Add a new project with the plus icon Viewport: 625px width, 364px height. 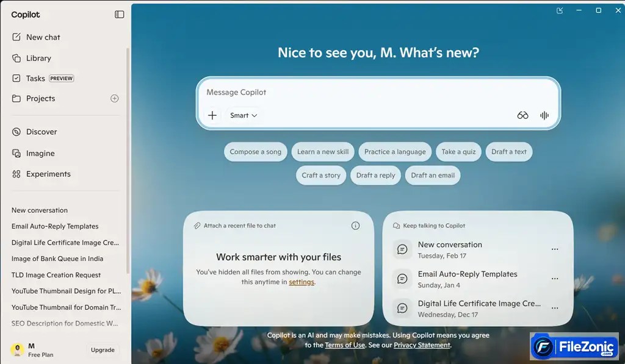[x=114, y=98]
